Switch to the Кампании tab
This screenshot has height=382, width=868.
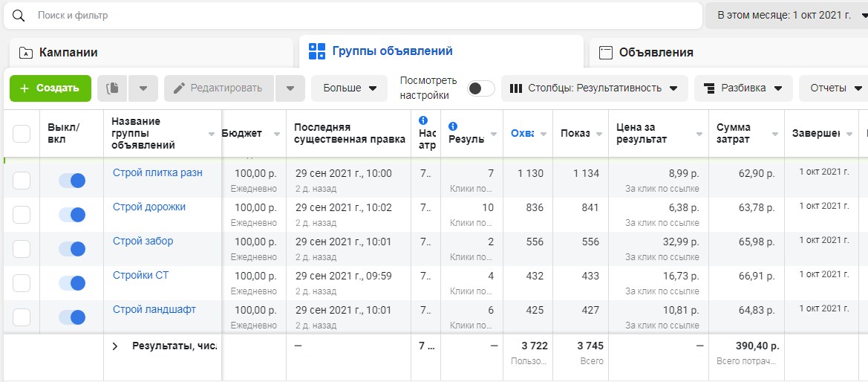pos(151,53)
